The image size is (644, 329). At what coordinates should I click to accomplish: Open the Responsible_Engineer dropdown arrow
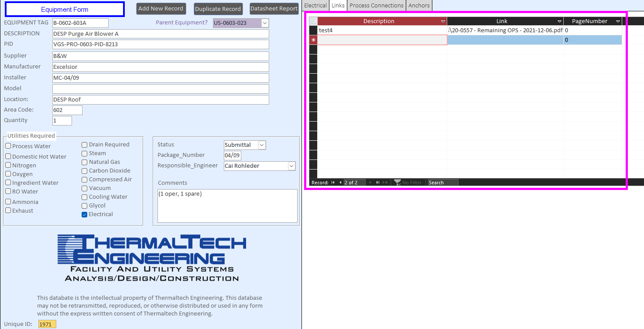point(291,166)
